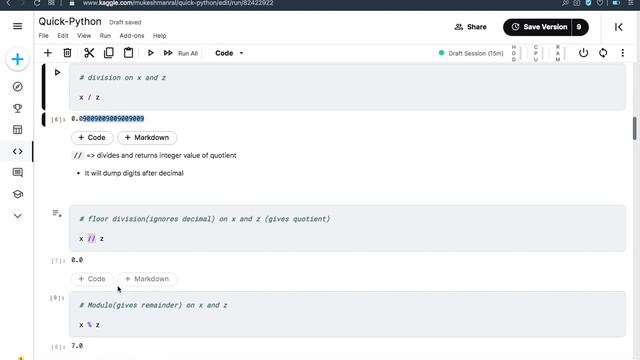Open the Run menu
The width and height of the screenshot is (640, 360).
click(105, 36)
